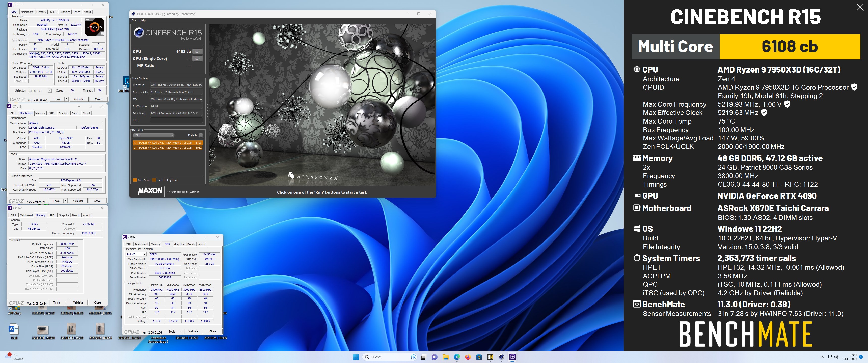Screen dimensions: 868x363
Task: Open Tools dropdown arrow in Memory window
Action: click(66, 302)
